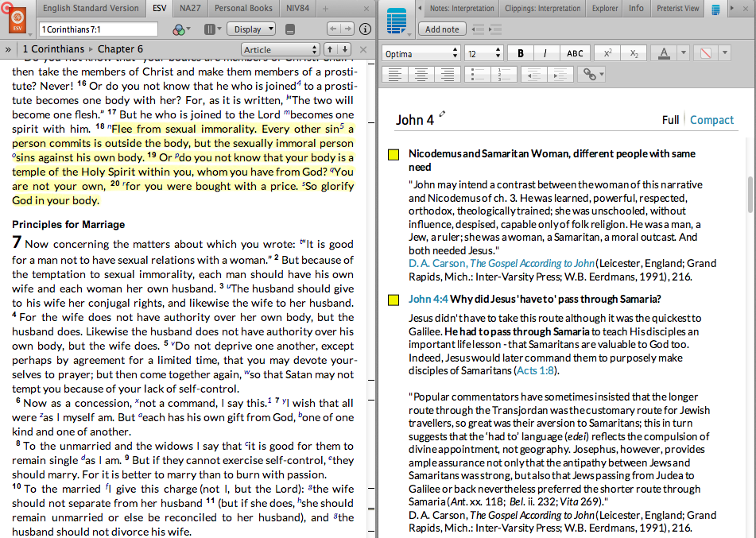This screenshot has height=538, width=756.
Task: Go forward with the right history arrow
Action: click(x=347, y=29)
